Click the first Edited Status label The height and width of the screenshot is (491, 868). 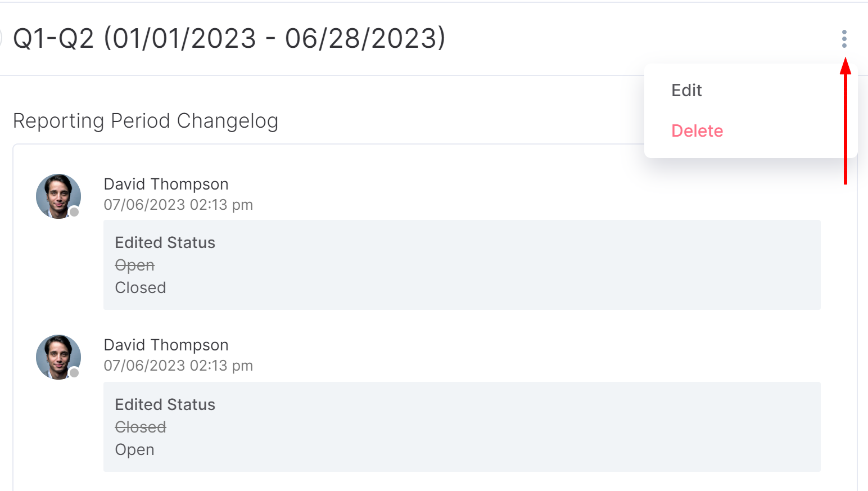pos(165,243)
